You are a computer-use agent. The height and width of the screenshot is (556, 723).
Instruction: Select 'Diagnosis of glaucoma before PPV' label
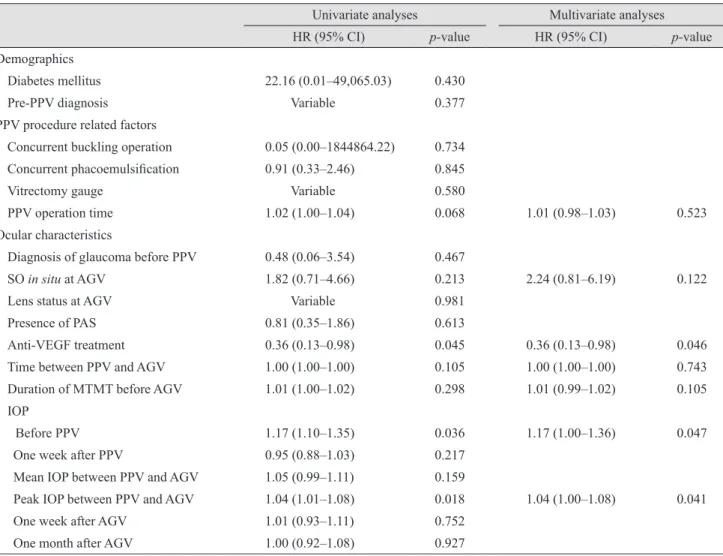[x=102, y=257]
